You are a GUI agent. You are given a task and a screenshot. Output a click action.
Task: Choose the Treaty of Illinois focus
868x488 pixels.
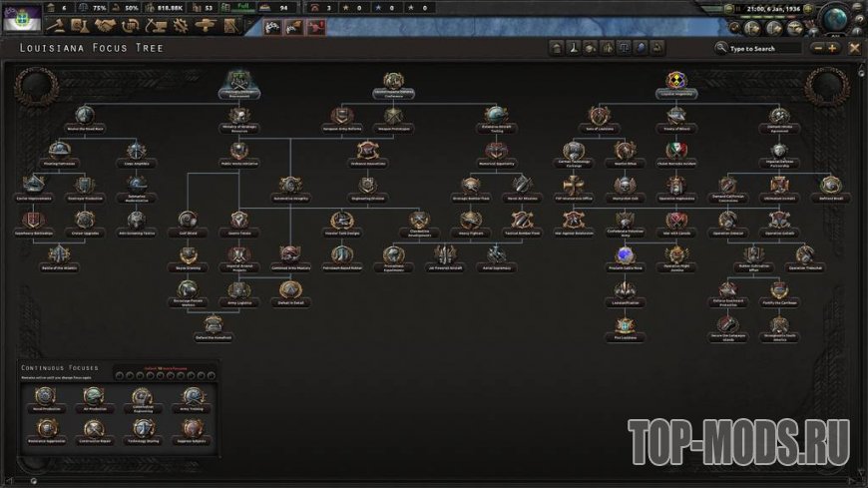click(x=678, y=115)
